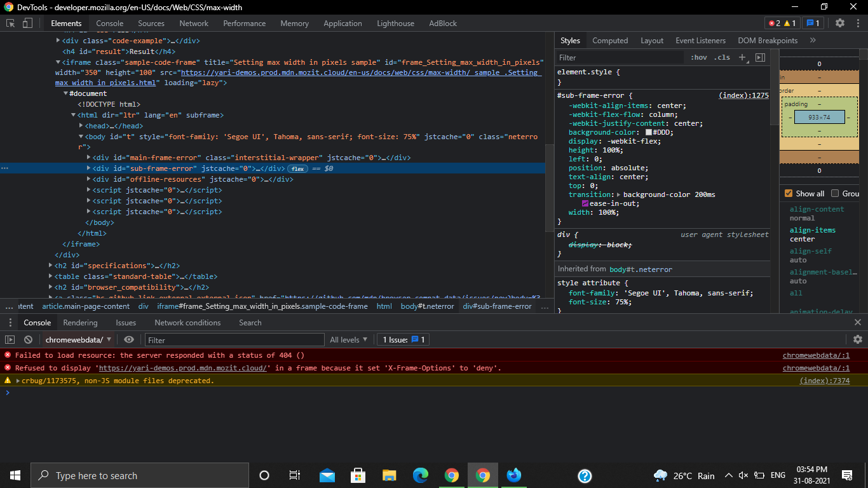
Task: Open DevTools settings gear
Action: point(840,23)
